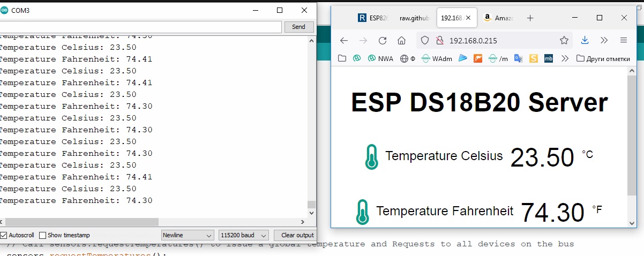
Task: Open the first folder bookmark
Action: 342,58
